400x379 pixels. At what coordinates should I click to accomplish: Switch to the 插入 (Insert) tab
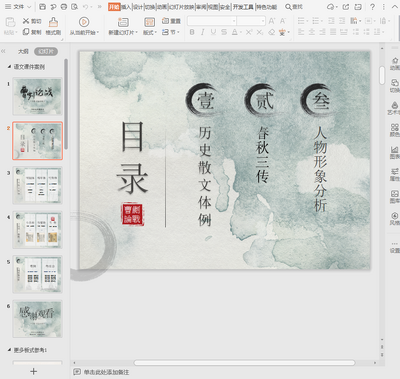(126, 7)
